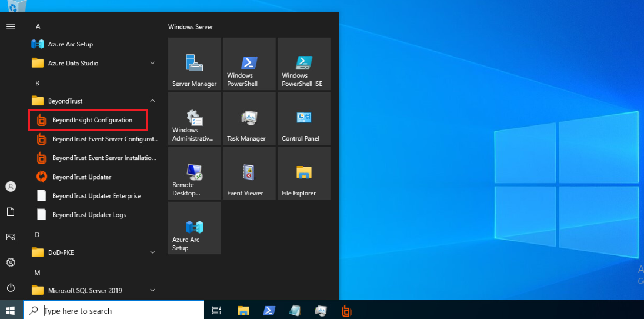Screen dimensions: 644x319
Task: Open the Task Manager tile
Action: point(249,118)
